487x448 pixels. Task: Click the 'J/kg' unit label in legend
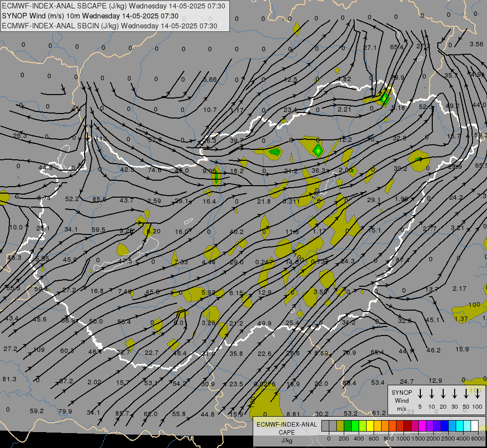pyautogui.click(x=287, y=441)
